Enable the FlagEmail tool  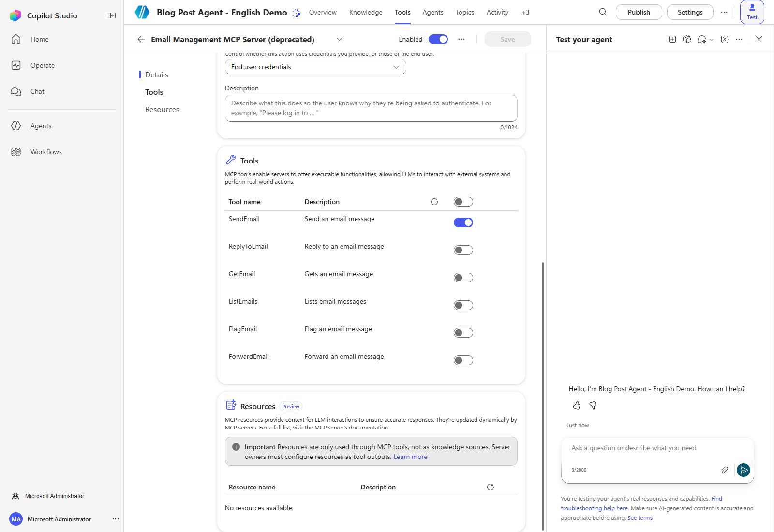tap(463, 333)
